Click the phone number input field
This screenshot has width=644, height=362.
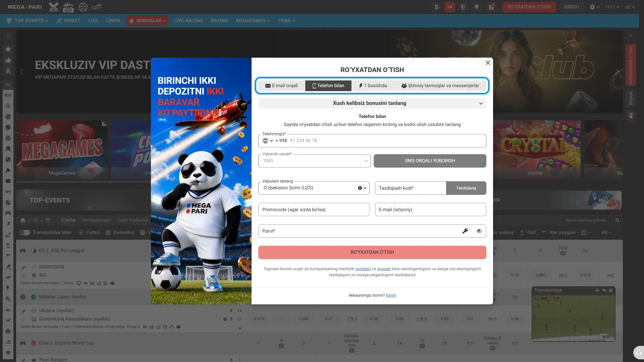pyautogui.click(x=372, y=141)
